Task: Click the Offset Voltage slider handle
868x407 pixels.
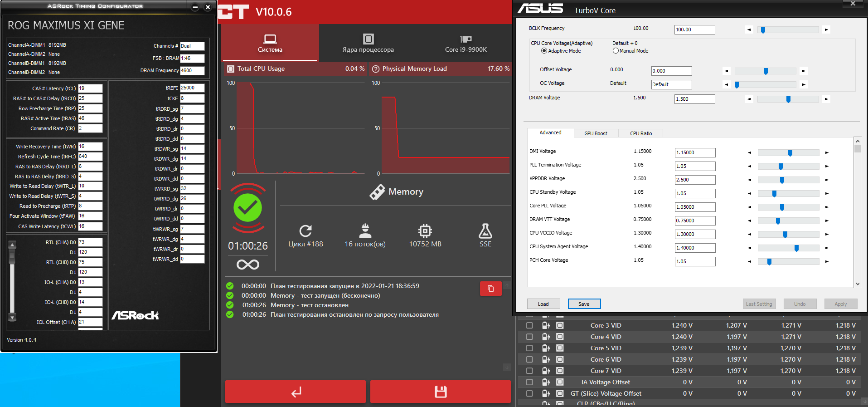Action: (766, 71)
